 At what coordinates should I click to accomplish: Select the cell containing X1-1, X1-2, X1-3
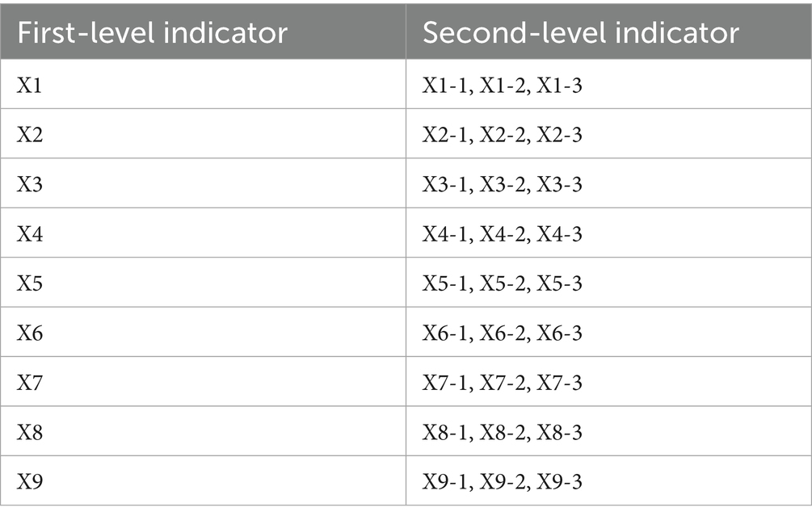click(x=502, y=85)
